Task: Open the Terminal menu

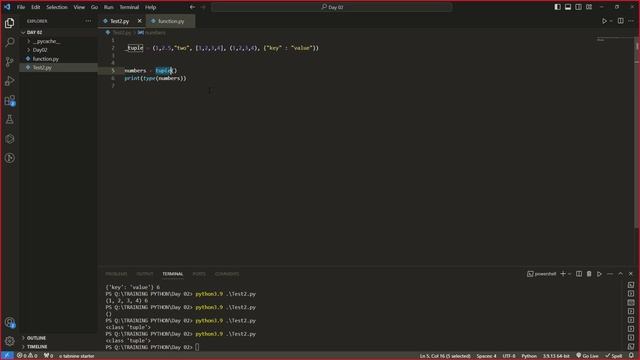Action: coord(129,7)
